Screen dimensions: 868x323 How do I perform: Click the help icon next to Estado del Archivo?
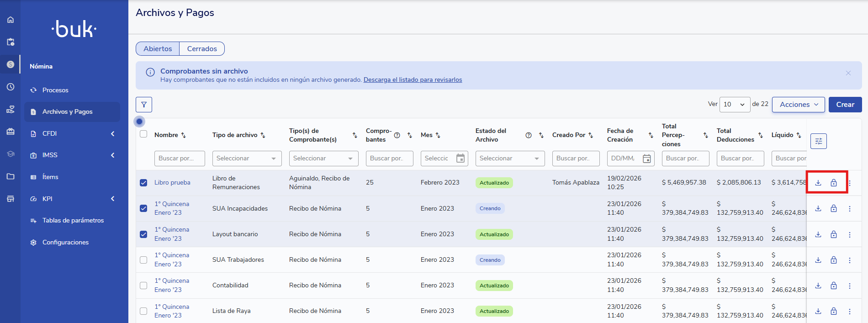(529, 135)
